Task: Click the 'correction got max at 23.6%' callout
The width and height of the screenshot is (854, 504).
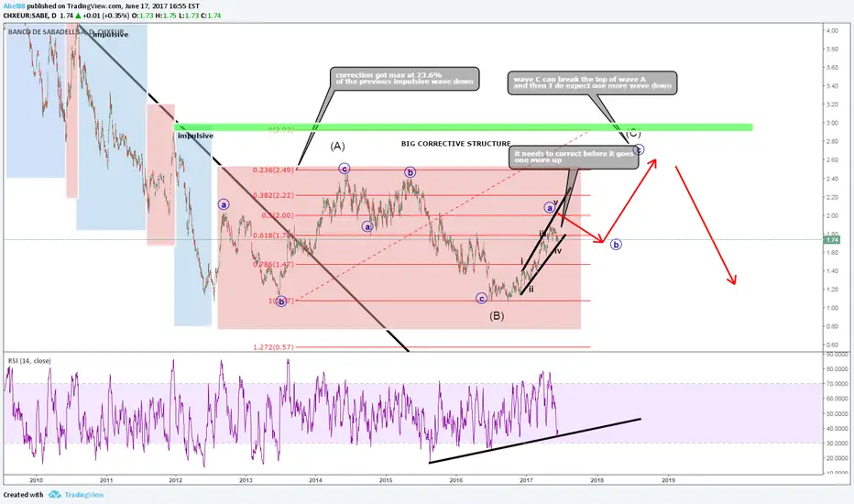Action: coord(404,79)
